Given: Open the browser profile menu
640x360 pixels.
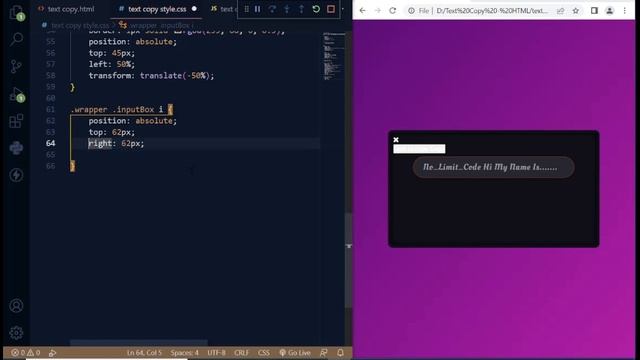Looking at the screenshot, I should pos(609,11).
